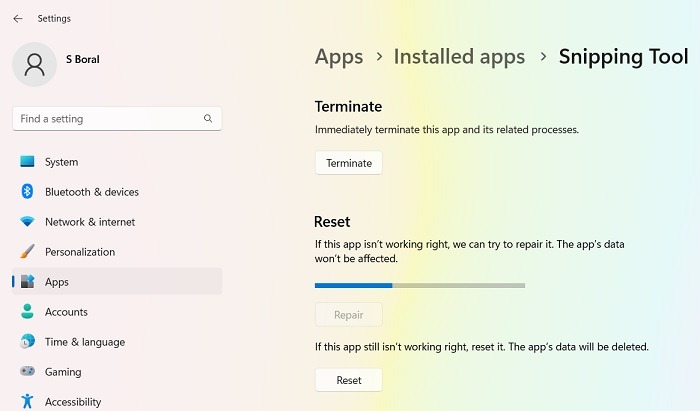Screen dimensions: 700x411
Task: Go to Network & internet settings
Action: click(117, 221)
